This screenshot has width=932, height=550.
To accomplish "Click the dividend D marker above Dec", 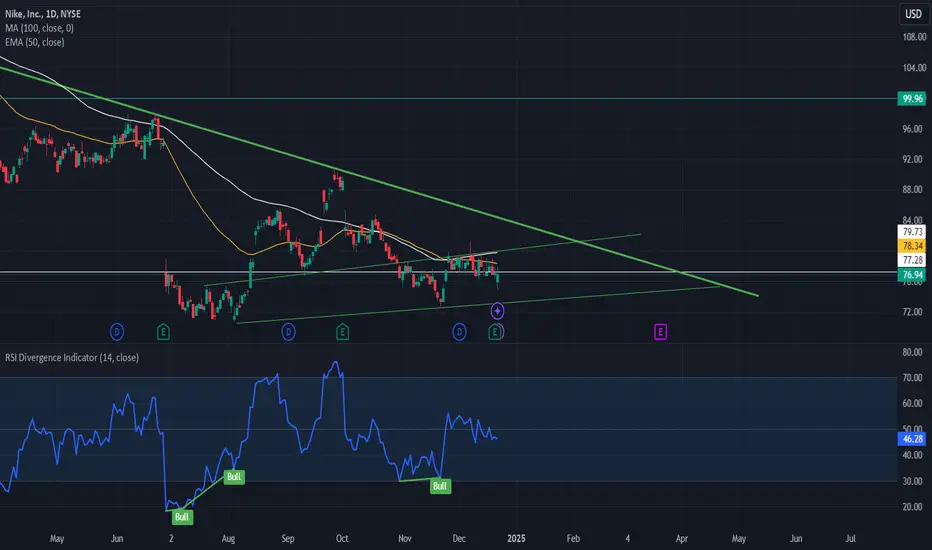I will pyautogui.click(x=459, y=332).
